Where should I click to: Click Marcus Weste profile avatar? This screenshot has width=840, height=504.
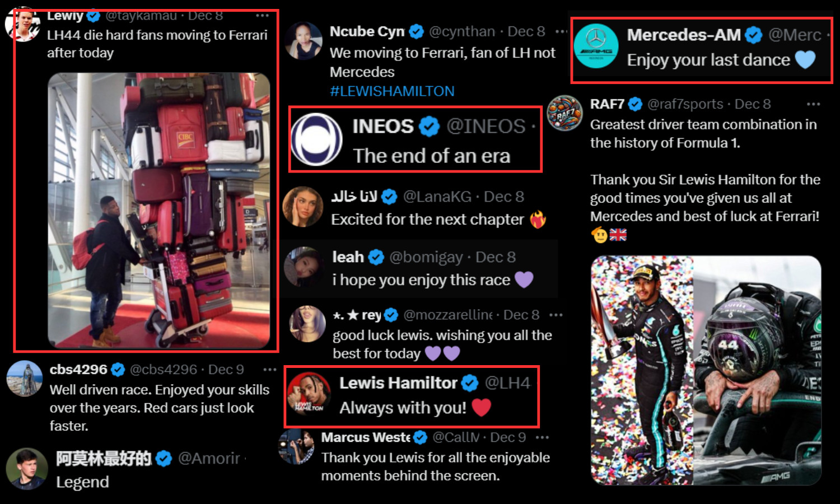point(296,447)
